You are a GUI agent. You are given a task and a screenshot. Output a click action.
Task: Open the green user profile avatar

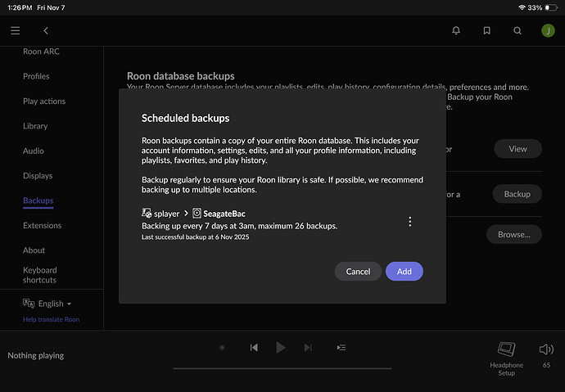[x=548, y=30]
